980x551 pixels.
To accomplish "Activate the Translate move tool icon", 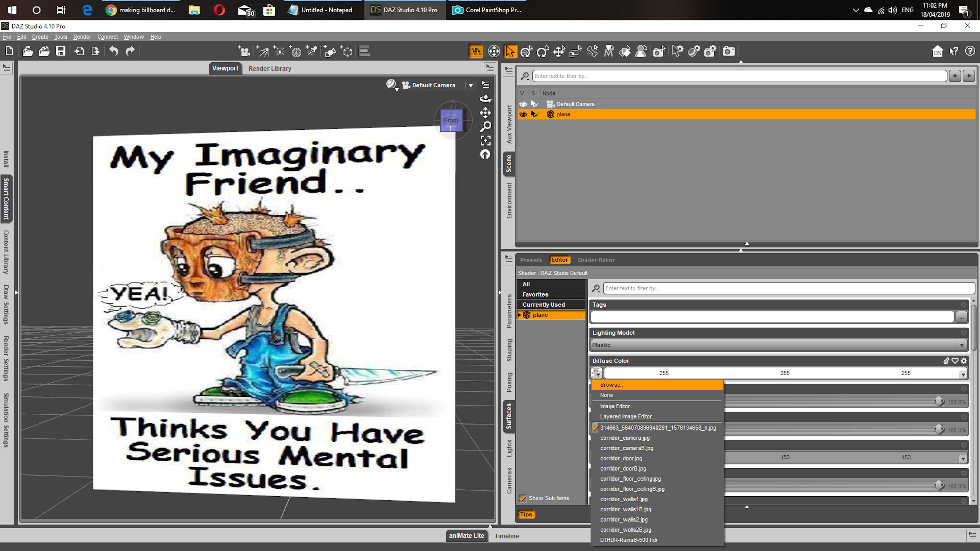I will pos(559,51).
